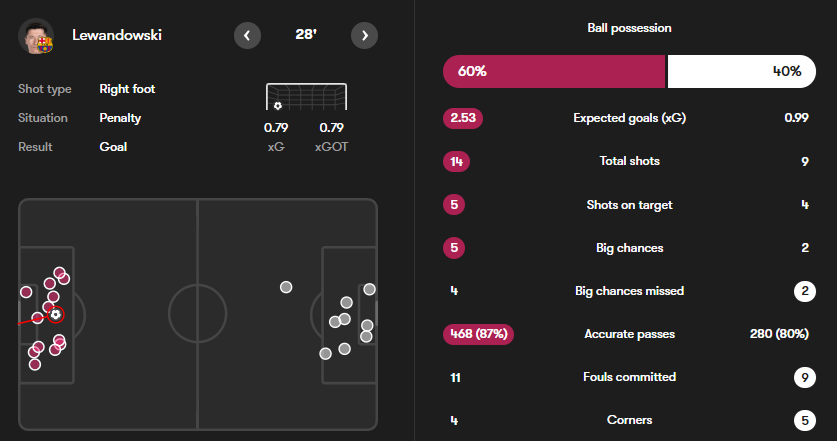Click the 468 (87%) accurate passes badge
Screen dimensions: 837x441
click(478, 334)
